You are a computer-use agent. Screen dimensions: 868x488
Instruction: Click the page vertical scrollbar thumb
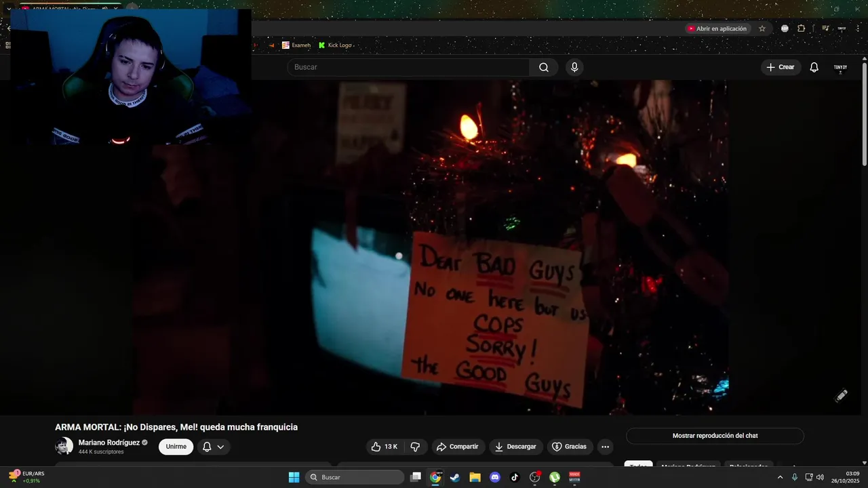865,113
